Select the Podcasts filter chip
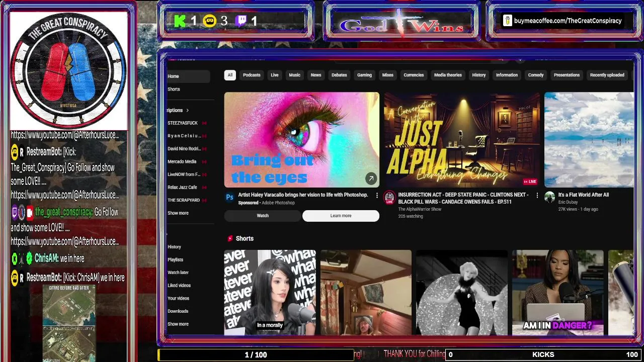Viewport: 644px width, 362px height. pyautogui.click(x=252, y=75)
